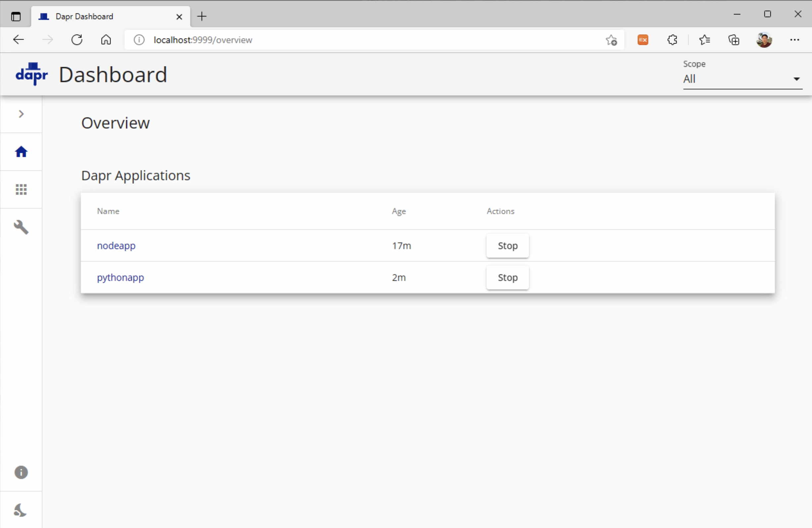Click the dapr logo in the header
The width and height of the screenshot is (812, 528).
31,74
